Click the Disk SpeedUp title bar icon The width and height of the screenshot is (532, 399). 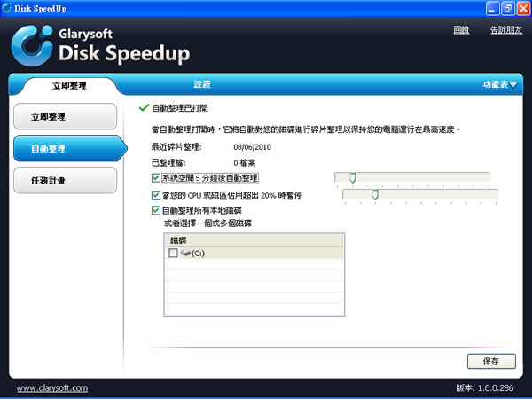(6, 8)
